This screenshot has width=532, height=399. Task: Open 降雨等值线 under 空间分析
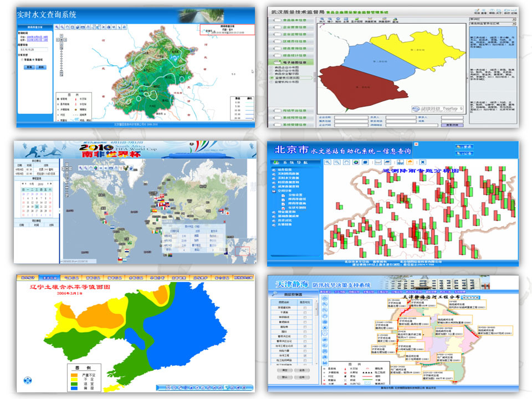(x=297, y=199)
